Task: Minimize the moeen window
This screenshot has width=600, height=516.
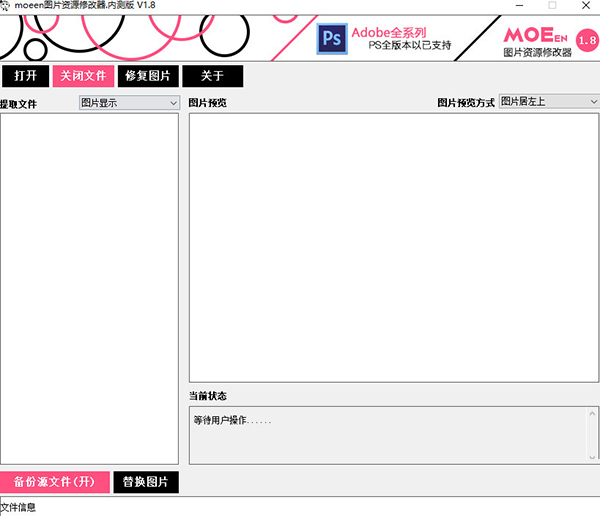Action: tap(519, 5)
